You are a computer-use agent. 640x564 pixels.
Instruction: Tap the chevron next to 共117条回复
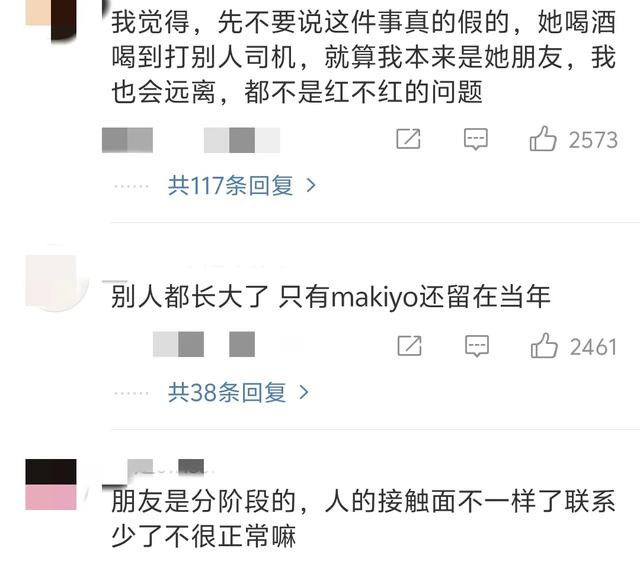click(x=311, y=186)
